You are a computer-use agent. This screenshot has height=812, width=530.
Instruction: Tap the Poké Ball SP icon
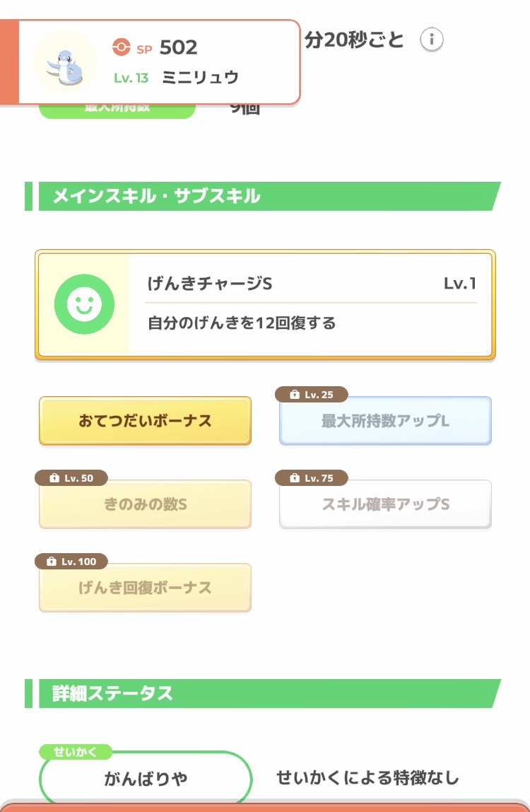121,47
